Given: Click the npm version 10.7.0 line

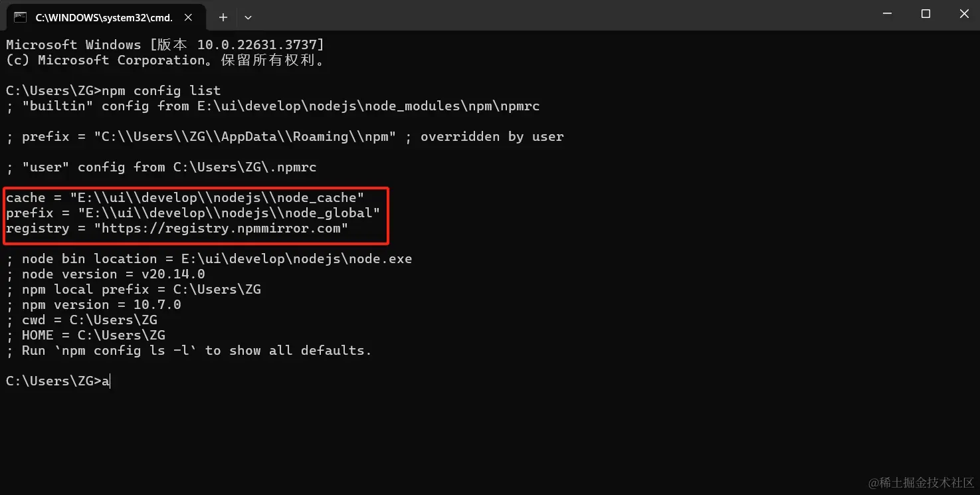Looking at the screenshot, I should point(101,305).
